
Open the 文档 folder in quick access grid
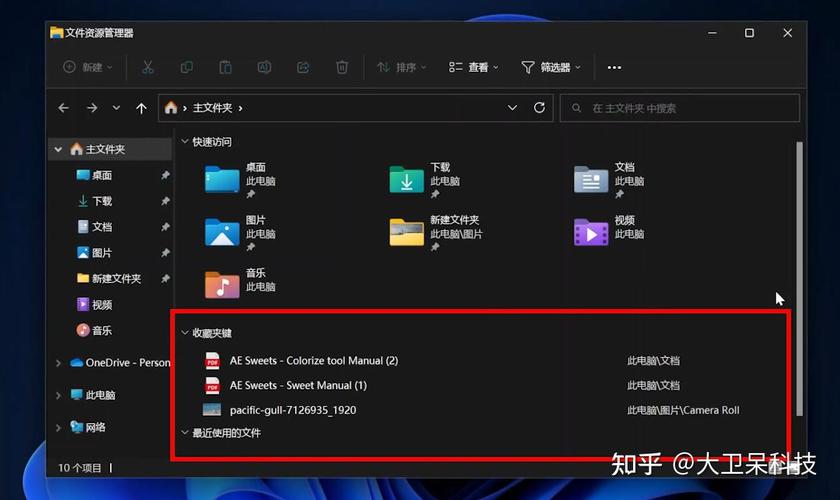click(x=609, y=180)
